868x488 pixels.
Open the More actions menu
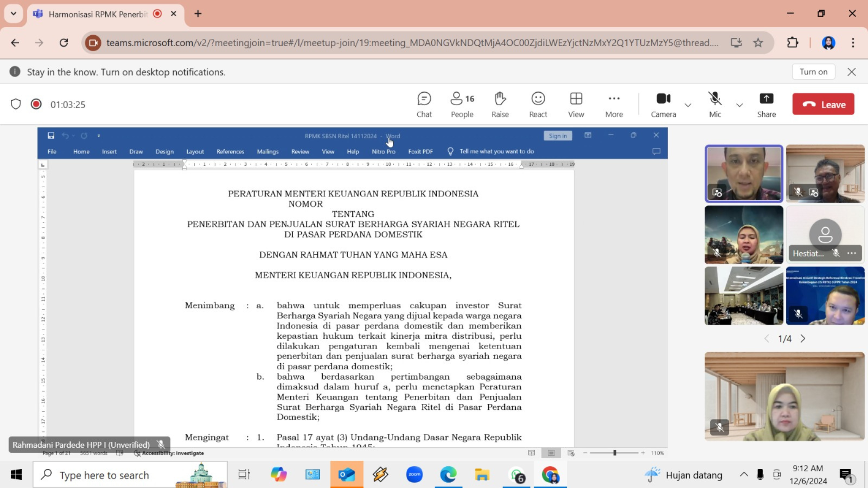tap(614, 105)
